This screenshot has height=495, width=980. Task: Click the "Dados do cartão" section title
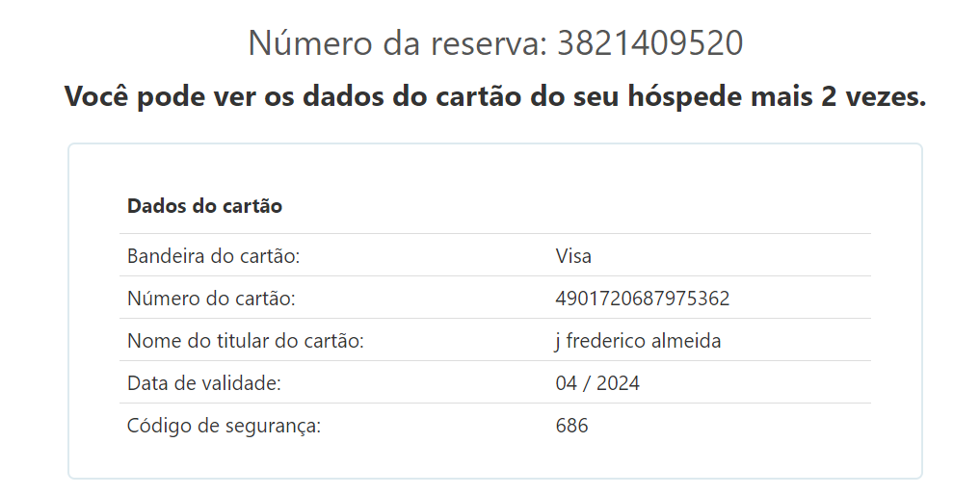[204, 206]
